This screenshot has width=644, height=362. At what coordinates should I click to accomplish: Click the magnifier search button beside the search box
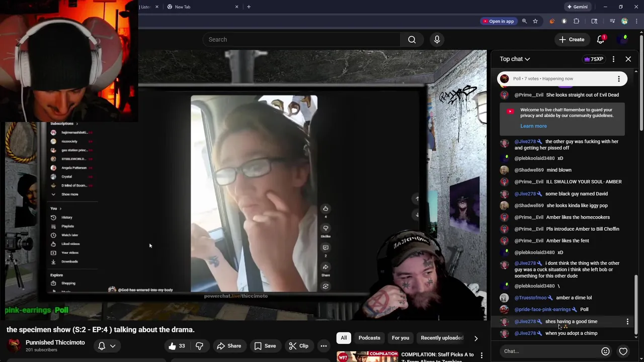[412, 40]
